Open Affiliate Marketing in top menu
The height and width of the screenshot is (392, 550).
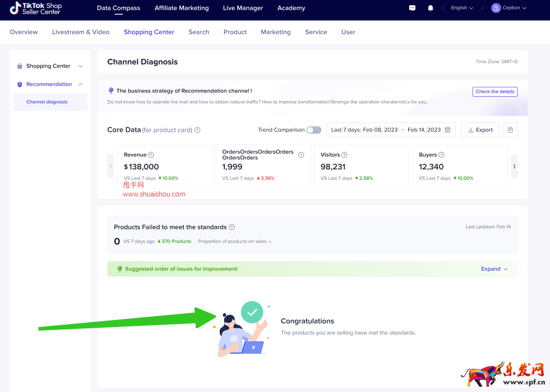181,8
